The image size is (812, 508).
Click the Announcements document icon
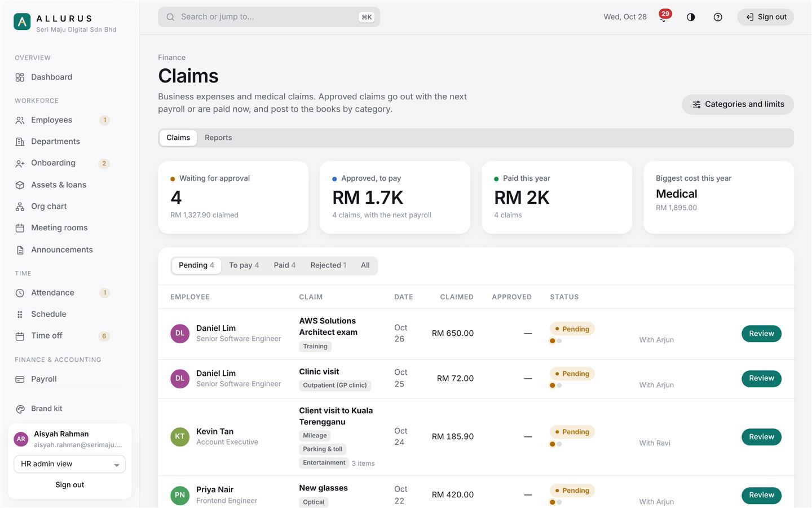click(x=20, y=250)
